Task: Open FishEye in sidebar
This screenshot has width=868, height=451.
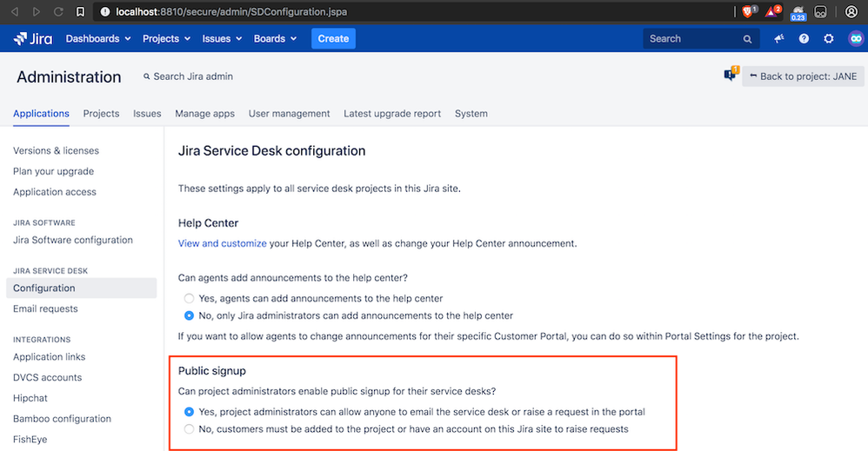Action: point(30,440)
